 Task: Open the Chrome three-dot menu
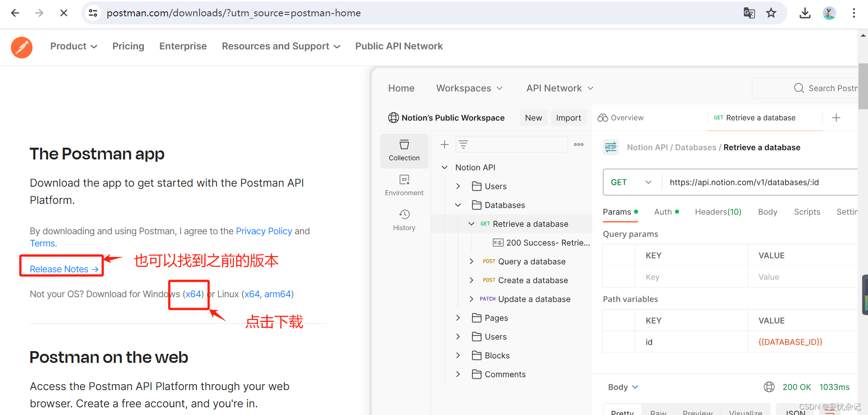[854, 13]
